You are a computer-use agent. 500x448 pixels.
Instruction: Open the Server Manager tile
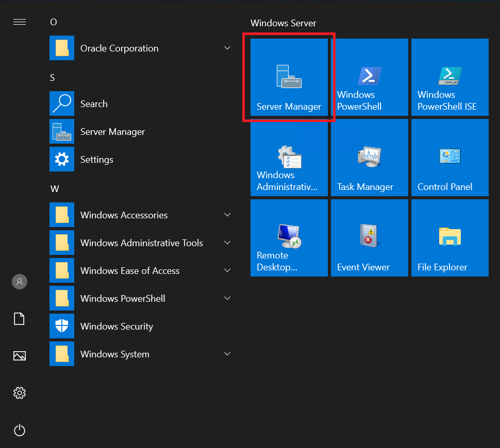[x=289, y=77]
